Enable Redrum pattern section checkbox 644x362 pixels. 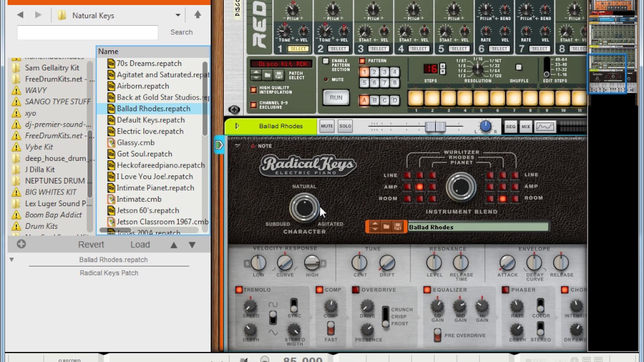[326, 61]
